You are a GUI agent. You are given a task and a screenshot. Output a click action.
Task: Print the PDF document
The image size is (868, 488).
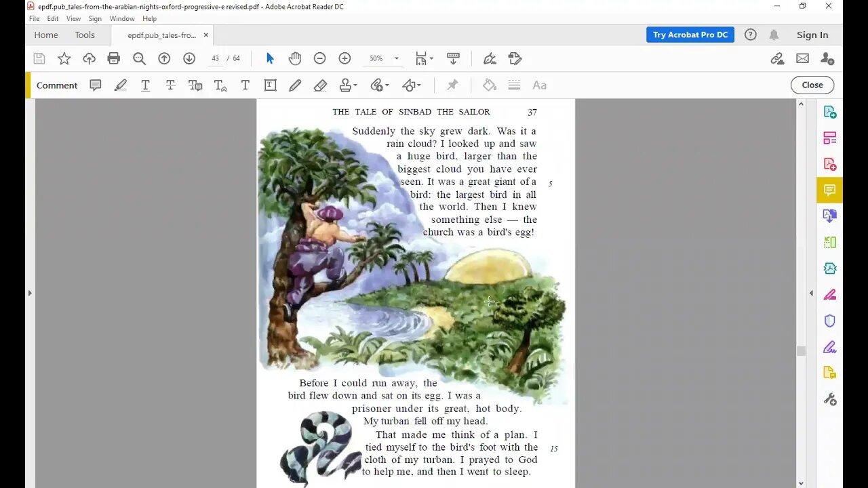pos(114,58)
